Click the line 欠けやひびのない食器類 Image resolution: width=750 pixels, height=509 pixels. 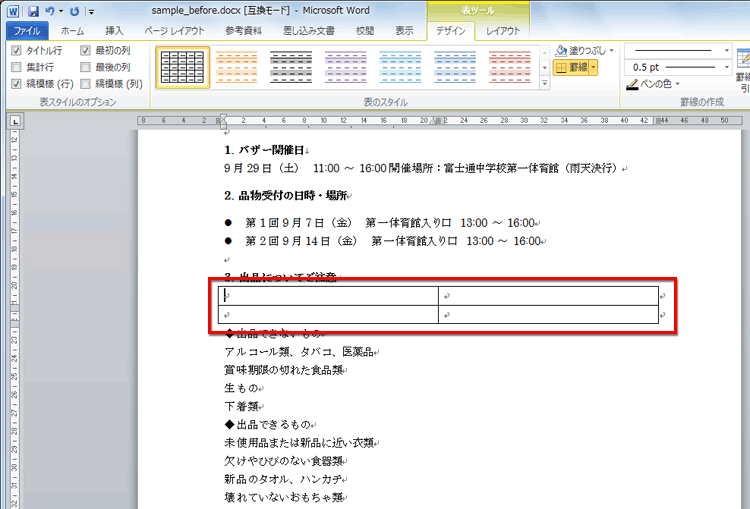click(x=284, y=461)
